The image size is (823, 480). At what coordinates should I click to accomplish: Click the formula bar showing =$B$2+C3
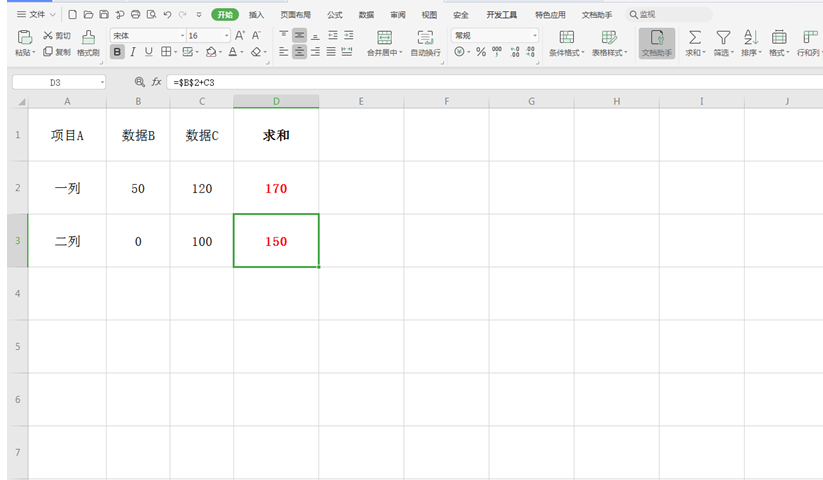click(x=494, y=82)
